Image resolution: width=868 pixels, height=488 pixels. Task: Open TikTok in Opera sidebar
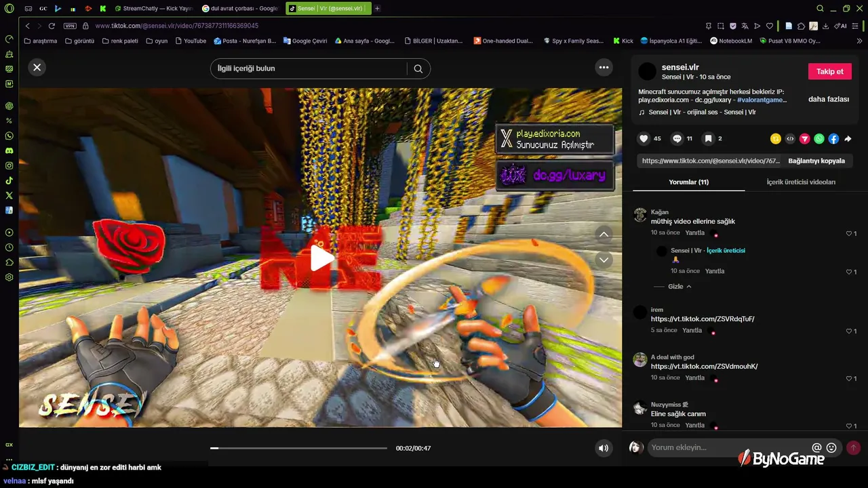(9, 180)
